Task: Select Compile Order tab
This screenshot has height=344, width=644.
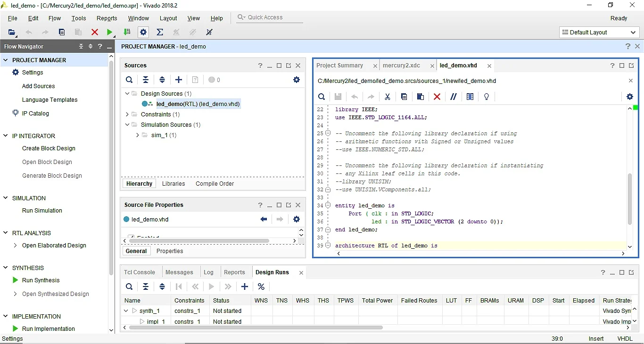Action: (x=215, y=184)
